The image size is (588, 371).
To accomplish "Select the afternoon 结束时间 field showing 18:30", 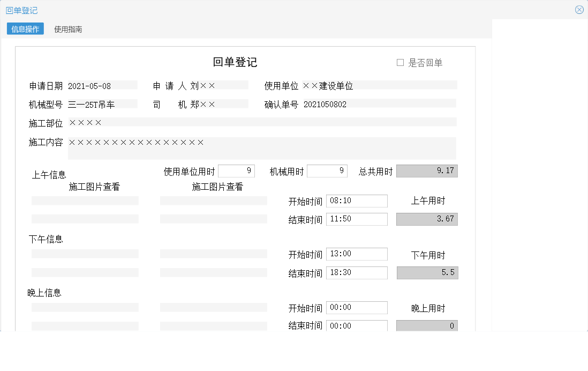I will (x=357, y=272).
